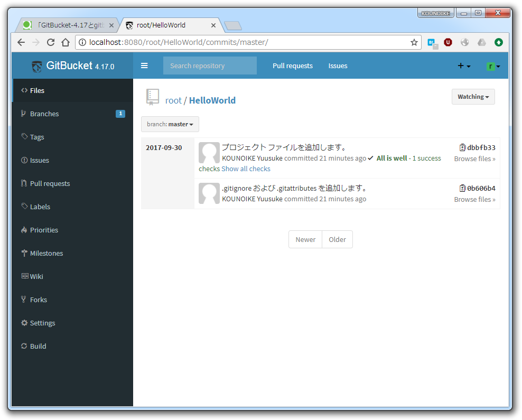Viewport: 522px width, 420px height.
Task: Open the + create new dropdown
Action: [x=463, y=66]
